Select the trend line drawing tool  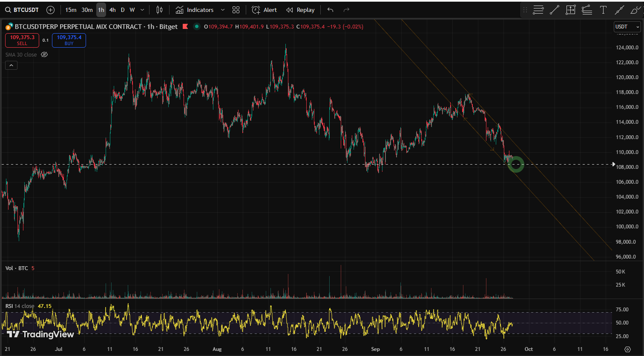pyautogui.click(x=554, y=10)
